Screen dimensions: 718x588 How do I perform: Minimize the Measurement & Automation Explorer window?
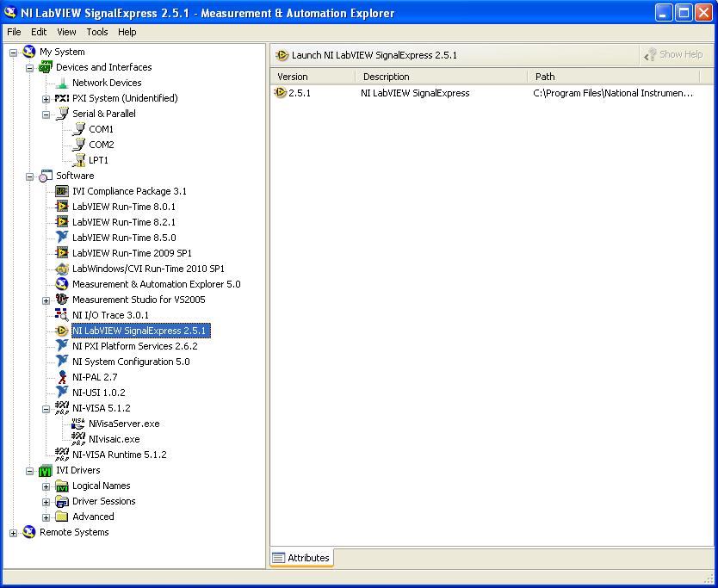[664, 13]
